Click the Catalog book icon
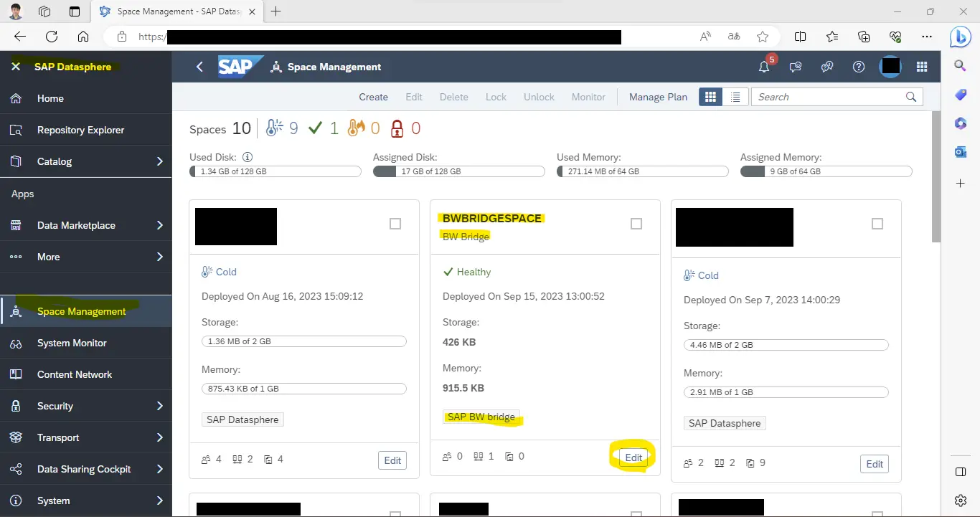 pos(16,161)
